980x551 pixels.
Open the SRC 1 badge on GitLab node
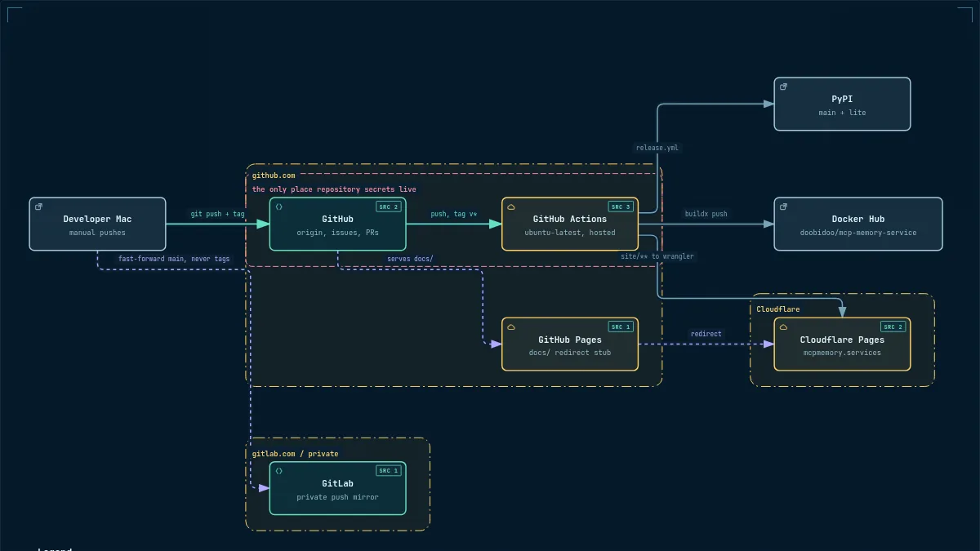pyautogui.click(x=389, y=471)
